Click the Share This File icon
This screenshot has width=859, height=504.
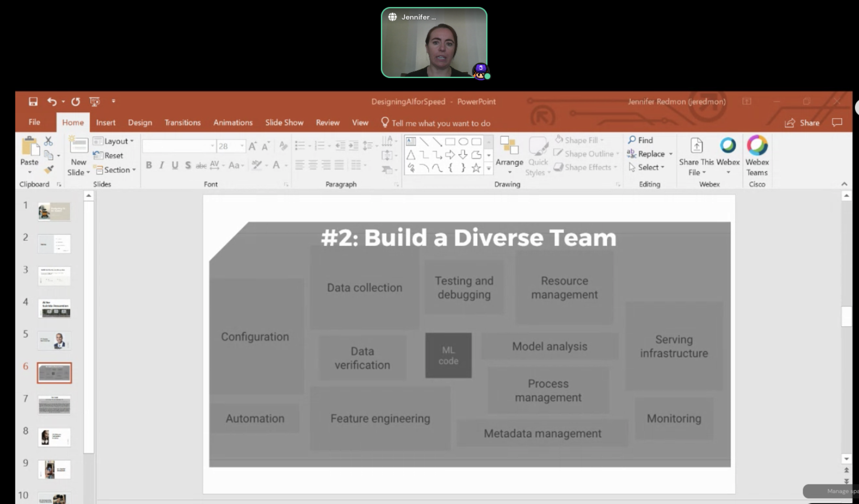pyautogui.click(x=696, y=146)
